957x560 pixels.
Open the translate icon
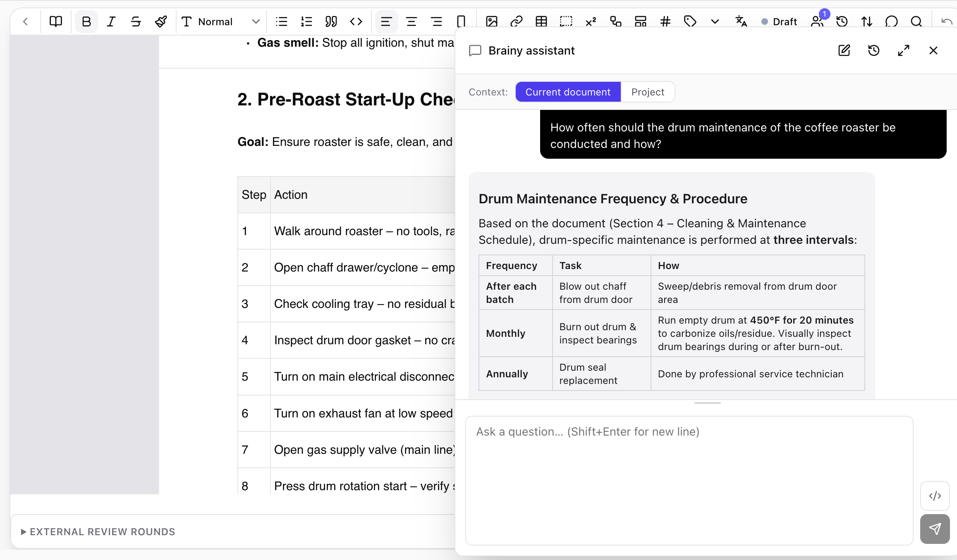coord(741,21)
